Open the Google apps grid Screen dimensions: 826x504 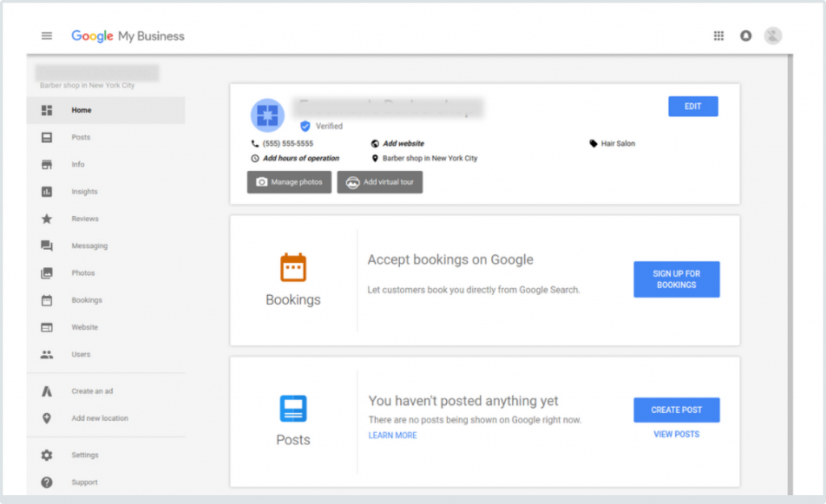pos(719,35)
